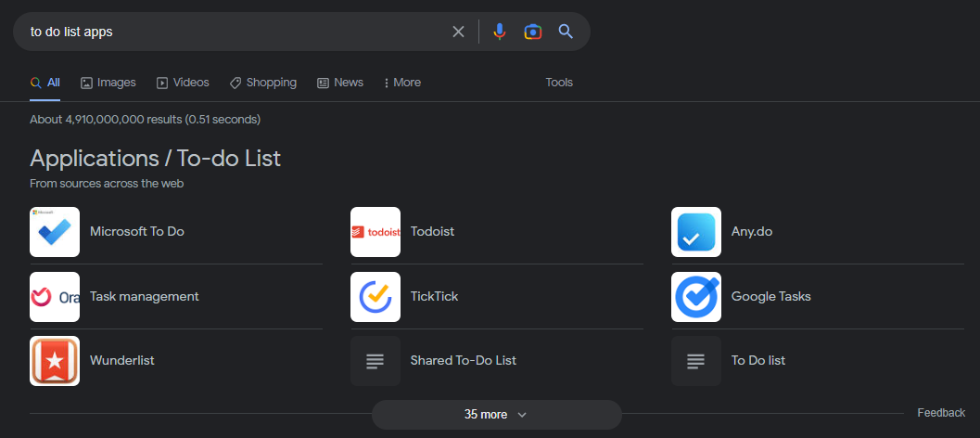Image resolution: width=980 pixels, height=438 pixels.
Task: Select the All results tab
Action: (x=45, y=83)
